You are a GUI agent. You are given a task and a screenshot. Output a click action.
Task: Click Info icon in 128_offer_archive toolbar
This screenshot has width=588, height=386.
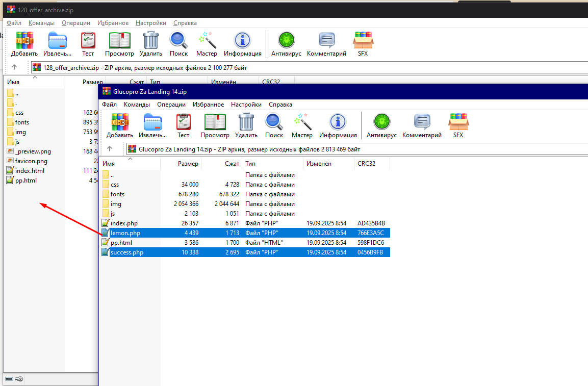click(242, 44)
